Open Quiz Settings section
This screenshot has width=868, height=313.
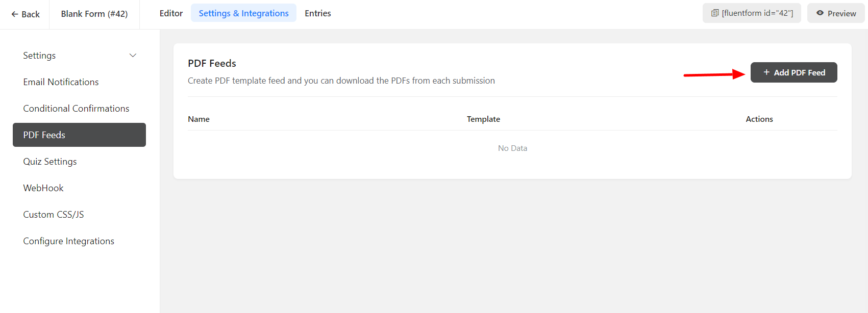(50, 162)
